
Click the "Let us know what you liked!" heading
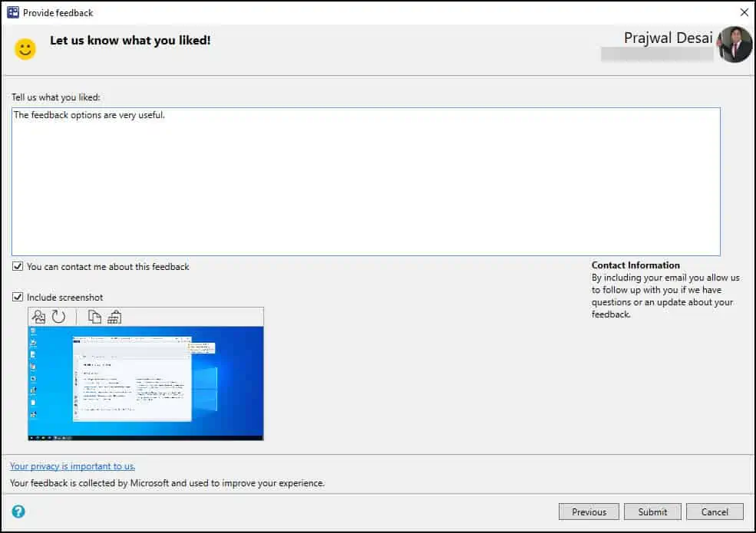click(x=130, y=41)
